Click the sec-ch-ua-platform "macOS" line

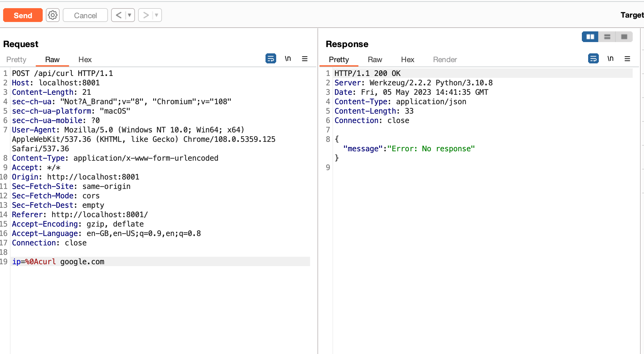point(71,111)
